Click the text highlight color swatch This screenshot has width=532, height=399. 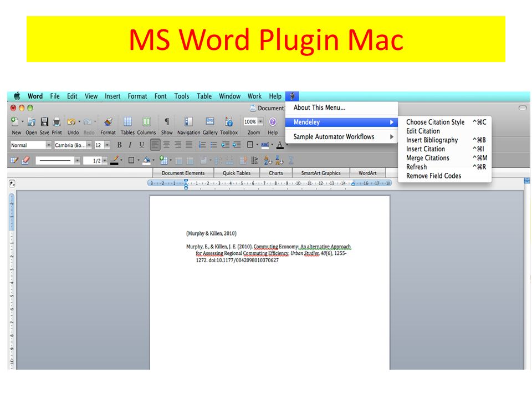coord(265,145)
